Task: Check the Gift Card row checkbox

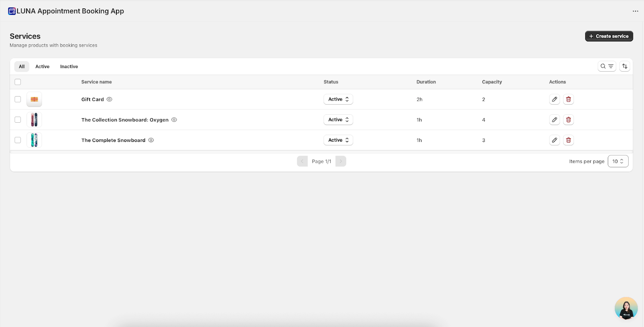Action: 18,99
